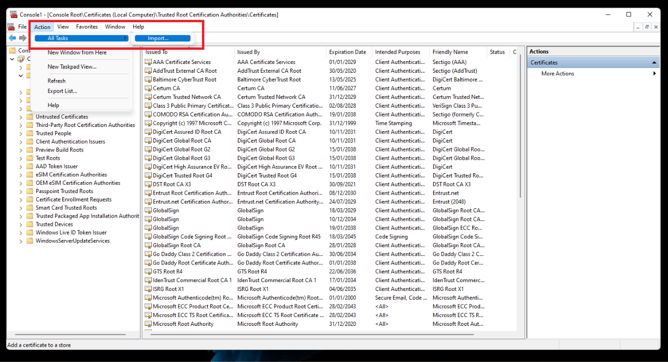Expand the Passpoint Trusted Roots node
668x362 pixels.
[20, 192]
